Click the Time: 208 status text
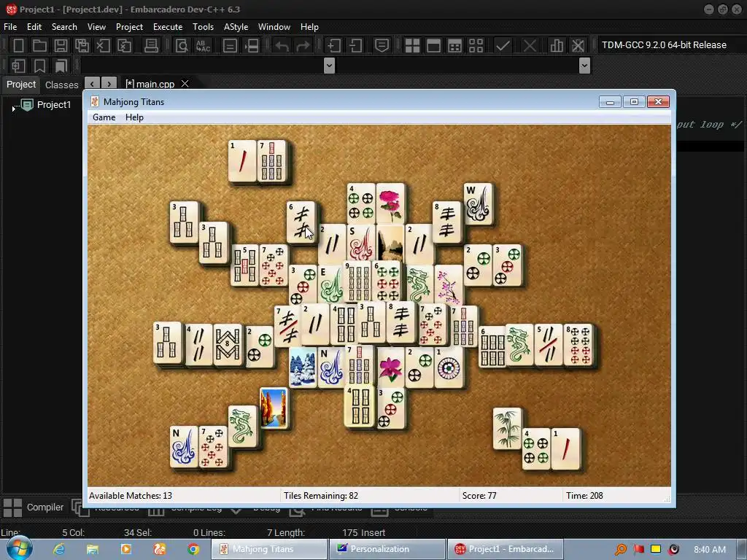 coord(584,496)
